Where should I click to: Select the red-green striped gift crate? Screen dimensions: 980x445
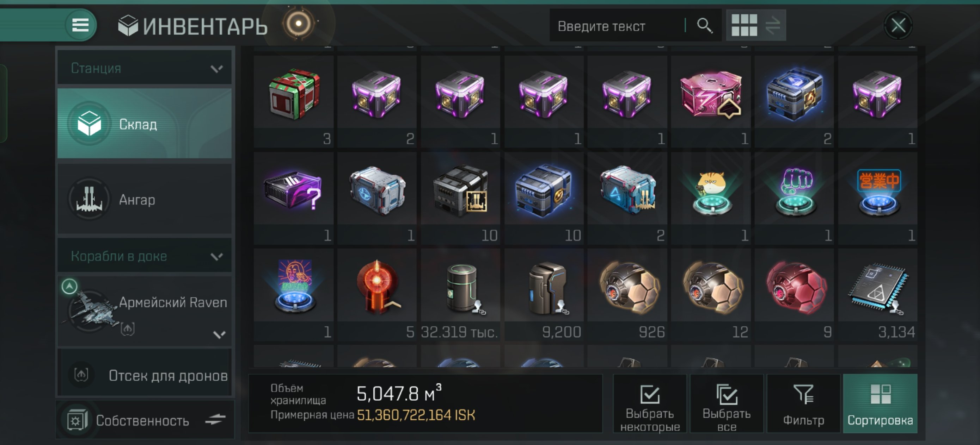[x=294, y=101]
